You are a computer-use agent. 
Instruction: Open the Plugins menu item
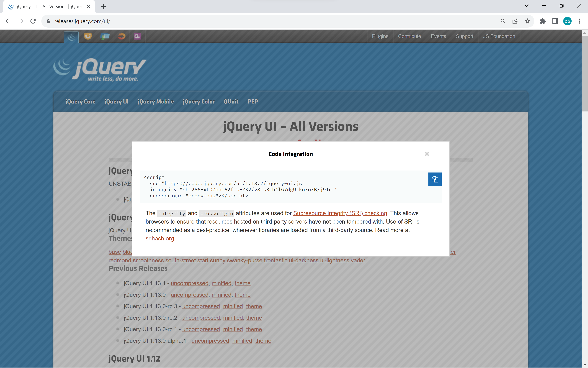[x=380, y=36]
